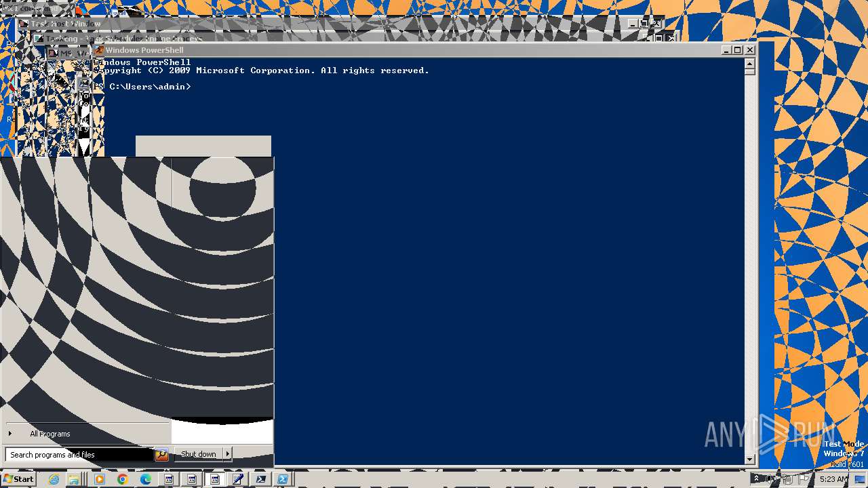
Task: Open Windows Media Player taskbar icon
Action: tap(100, 479)
